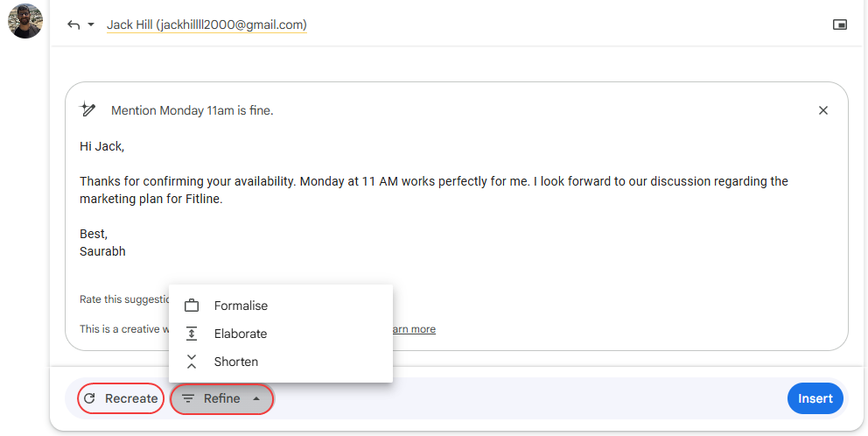Click the Recreate button label
This screenshot has width=868, height=436.
pyautogui.click(x=131, y=398)
